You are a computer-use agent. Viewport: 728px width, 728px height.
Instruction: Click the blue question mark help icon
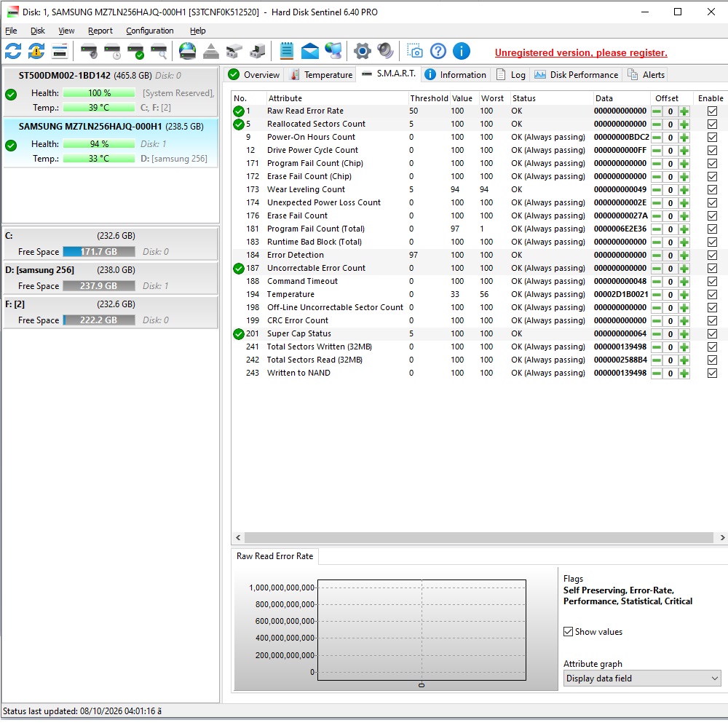pos(438,51)
